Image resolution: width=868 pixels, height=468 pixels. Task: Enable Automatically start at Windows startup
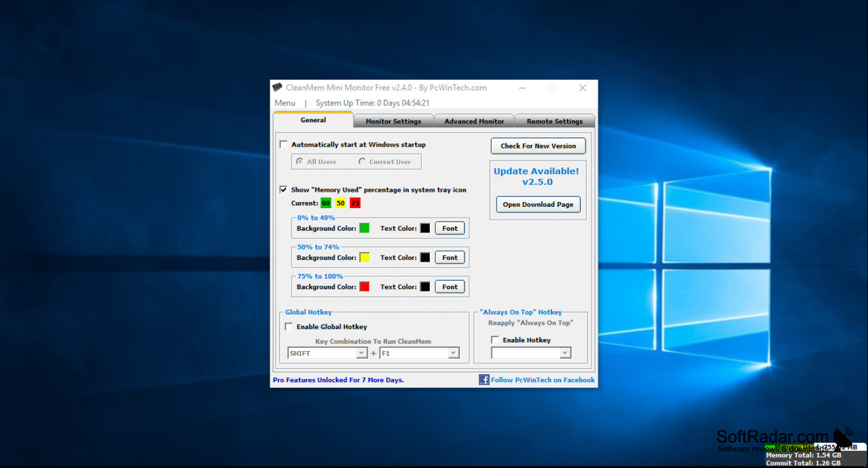click(283, 145)
